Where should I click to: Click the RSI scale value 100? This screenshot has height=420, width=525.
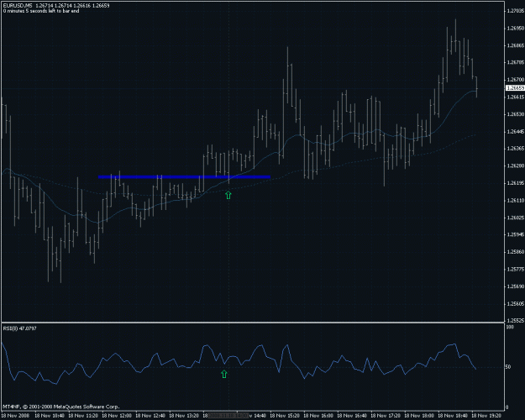click(x=510, y=328)
